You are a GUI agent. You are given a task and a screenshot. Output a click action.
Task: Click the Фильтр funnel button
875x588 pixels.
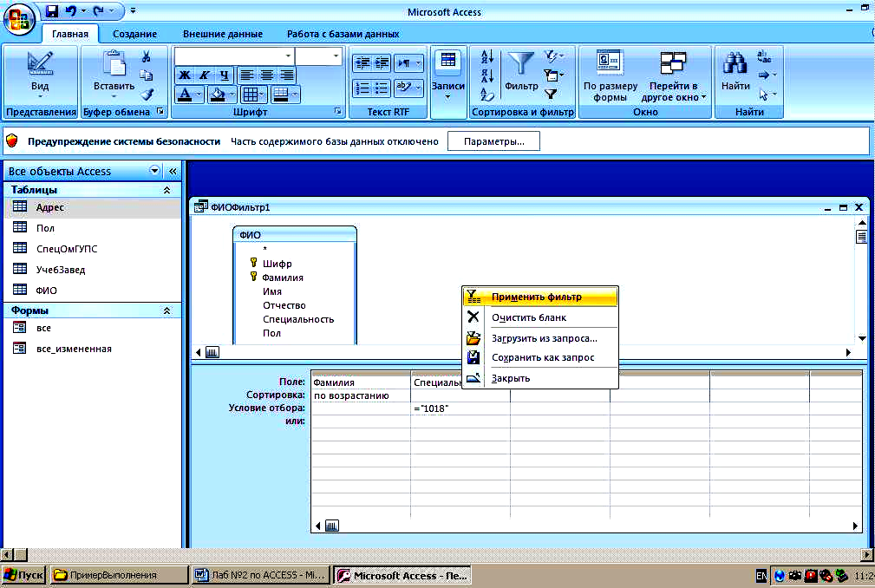coord(521,71)
